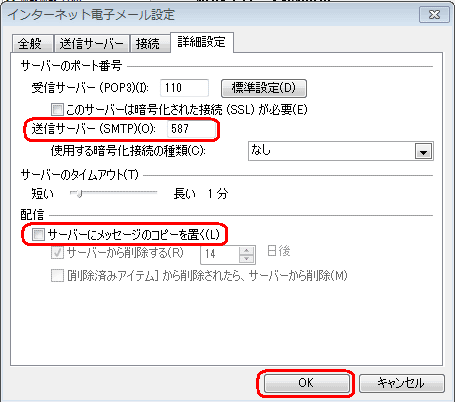Toggle the サーバーから削除する checkbox

point(57,253)
